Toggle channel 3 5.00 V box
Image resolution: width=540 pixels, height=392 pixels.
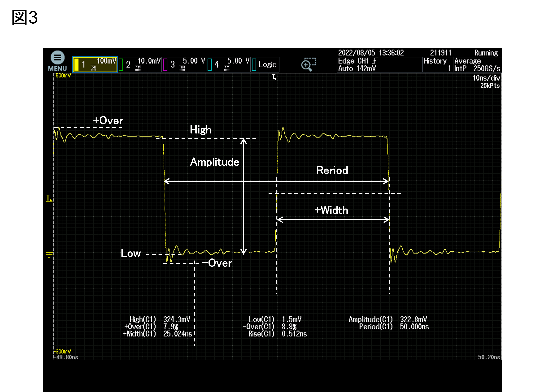click(184, 65)
